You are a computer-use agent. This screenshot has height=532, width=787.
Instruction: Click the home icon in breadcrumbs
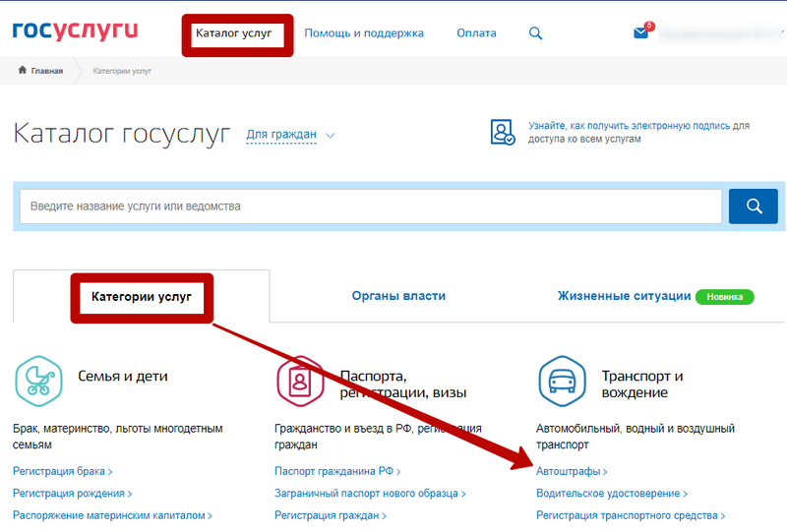point(23,71)
